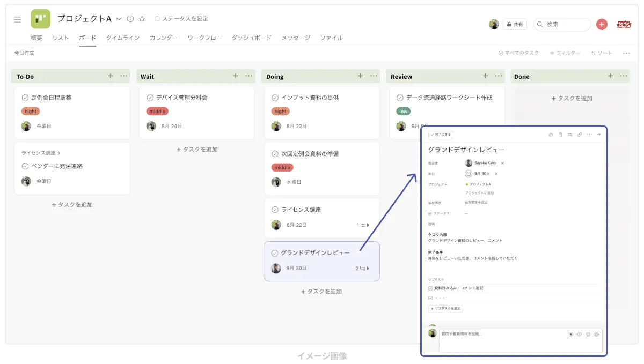Image resolution: width=644 pixels, height=364 pixels.
Task: Click サブタスクを追加 button
Action: pos(445,309)
